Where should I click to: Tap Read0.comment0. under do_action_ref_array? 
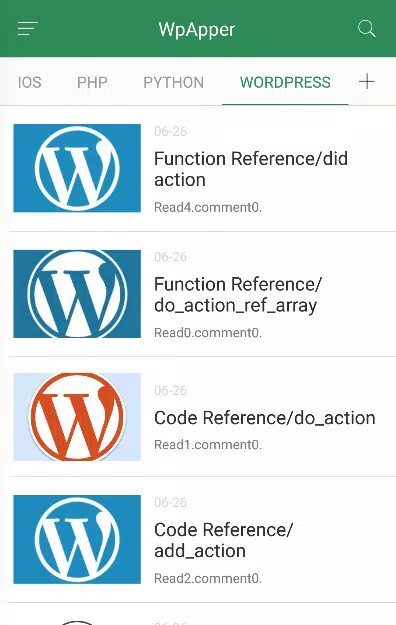coord(208,332)
